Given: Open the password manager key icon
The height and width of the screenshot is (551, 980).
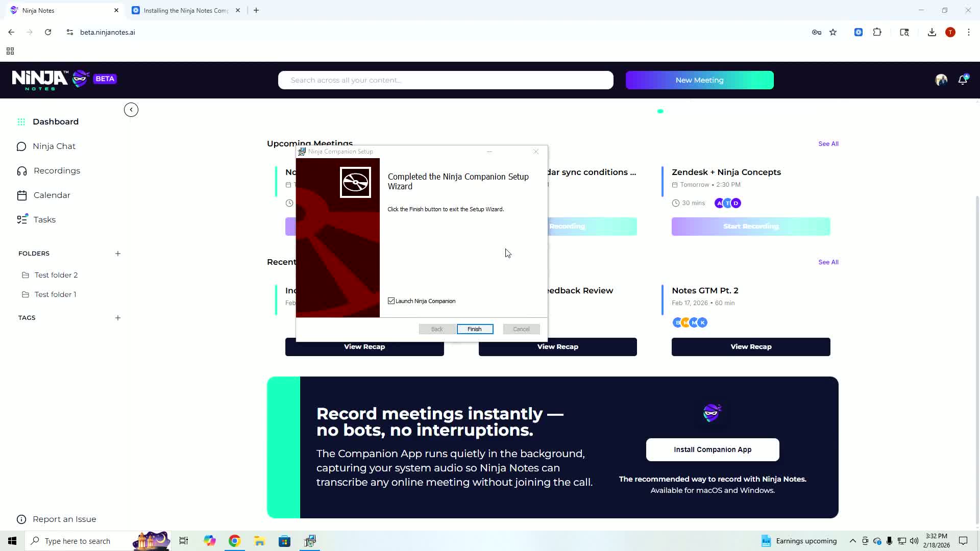Looking at the screenshot, I should [817, 32].
